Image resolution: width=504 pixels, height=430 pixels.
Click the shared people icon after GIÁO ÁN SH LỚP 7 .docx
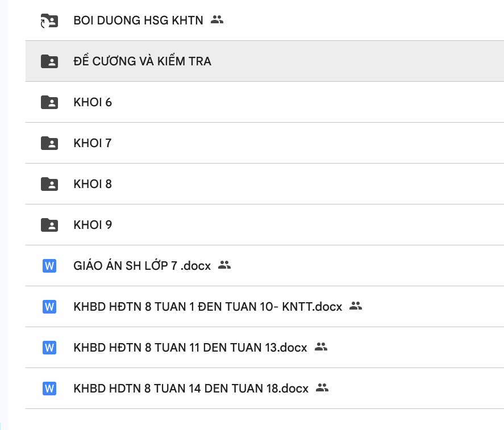(224, 265)
